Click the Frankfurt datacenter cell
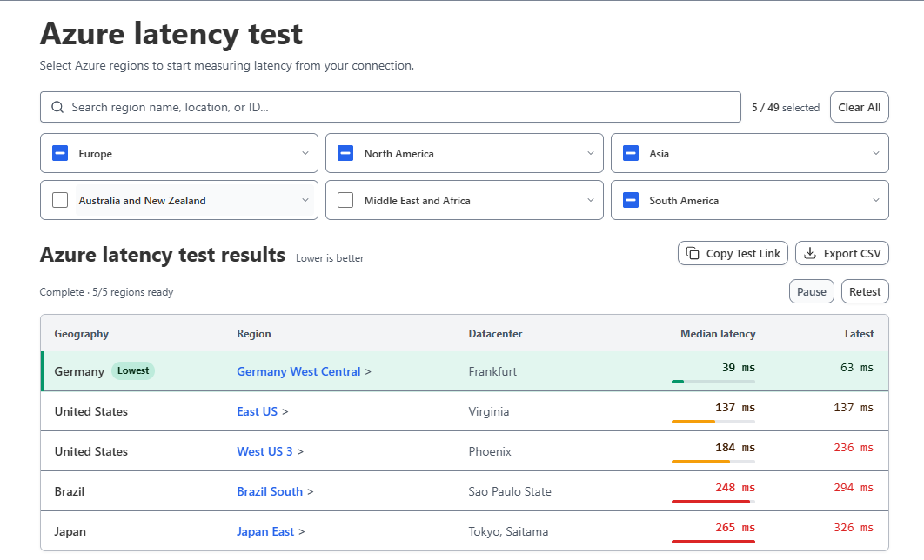924x560 pixels. (492, 371)
